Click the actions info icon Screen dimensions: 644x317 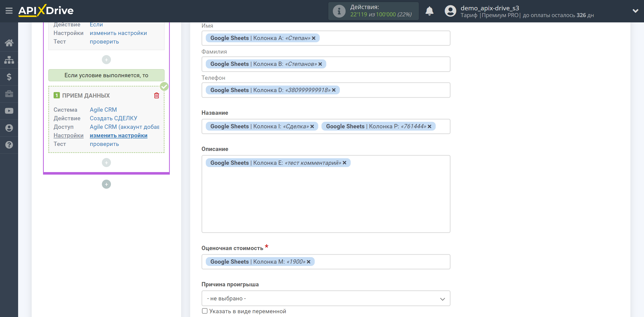339,11
